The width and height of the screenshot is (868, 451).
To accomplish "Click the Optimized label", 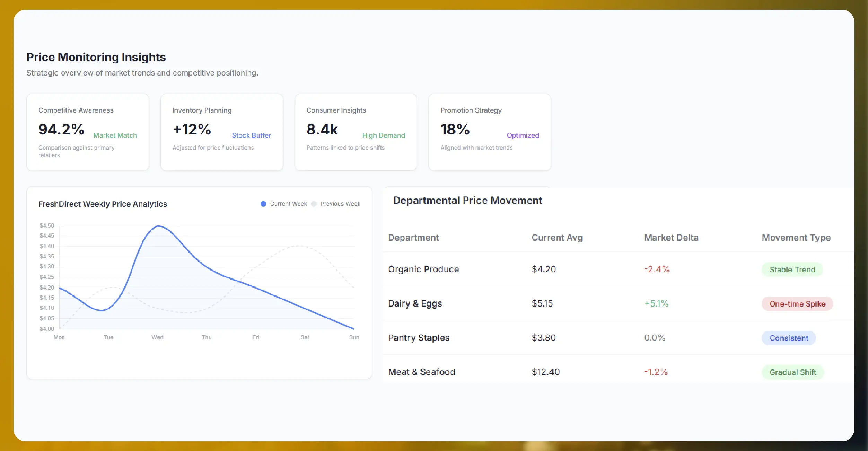I will coord(523,135).
